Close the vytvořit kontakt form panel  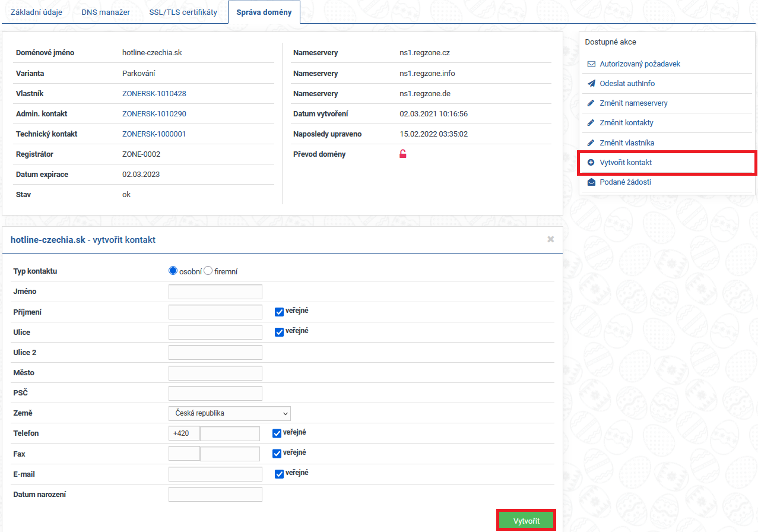tap(550, 239)
